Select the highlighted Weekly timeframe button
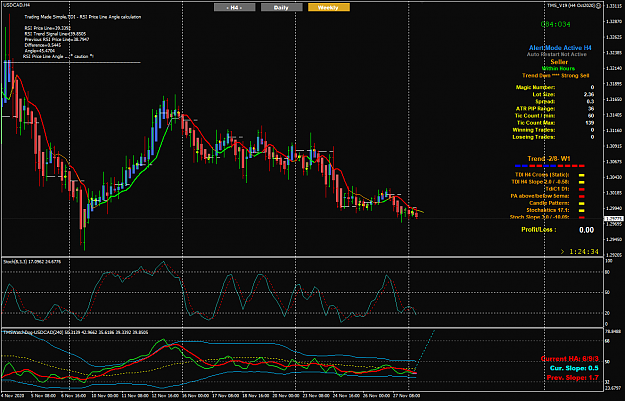 (x=328, y=7)
